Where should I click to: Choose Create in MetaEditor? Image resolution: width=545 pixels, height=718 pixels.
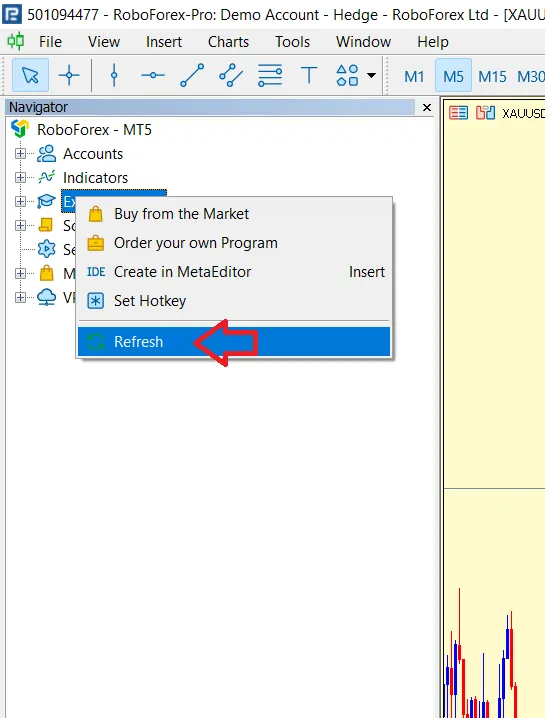(x=234, y=272)
